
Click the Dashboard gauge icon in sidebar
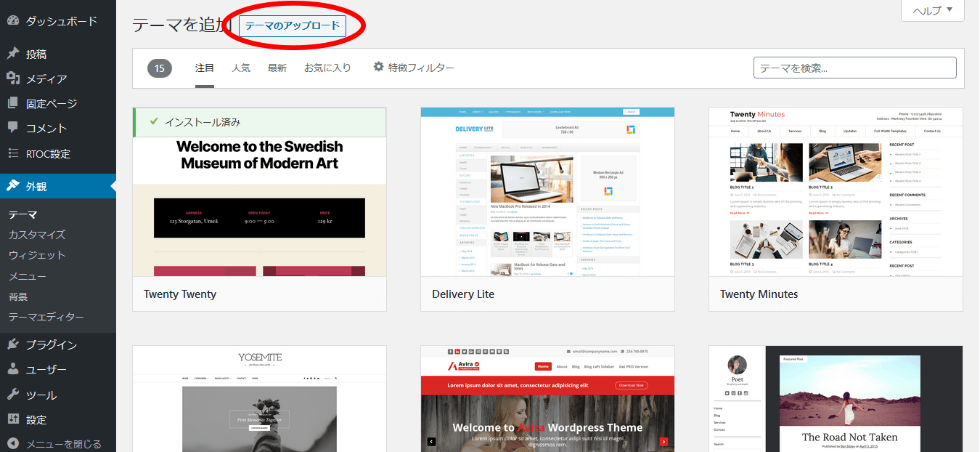click(13, 21)
